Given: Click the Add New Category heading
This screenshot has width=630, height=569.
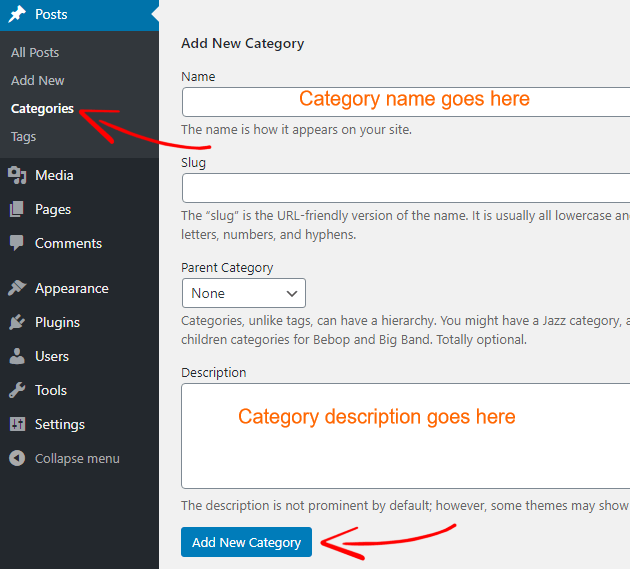Looking at the screenshot, I should click(242, 43).
